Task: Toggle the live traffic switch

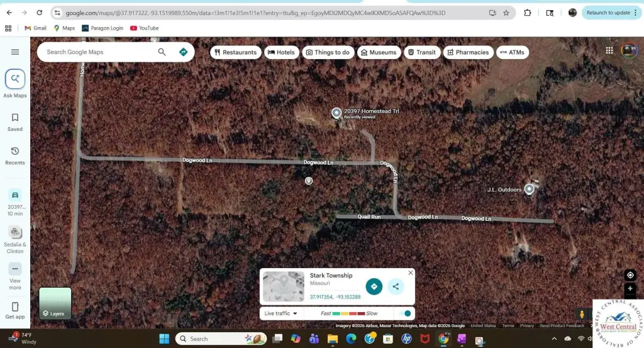Action: 406,313
